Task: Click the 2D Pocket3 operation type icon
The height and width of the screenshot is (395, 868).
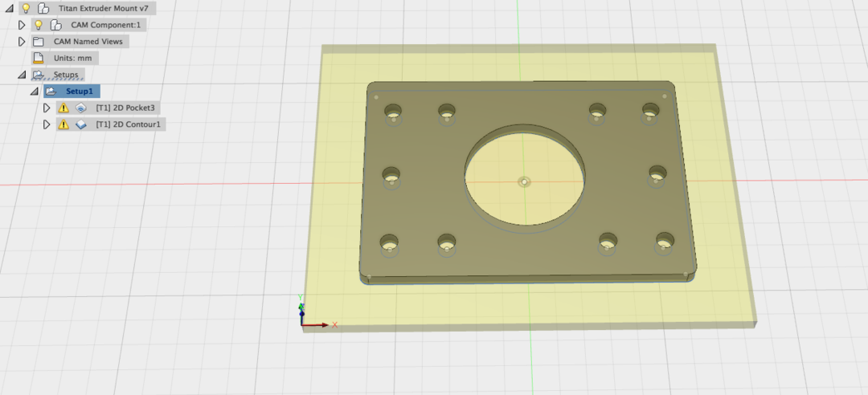Action: point(80,108)
